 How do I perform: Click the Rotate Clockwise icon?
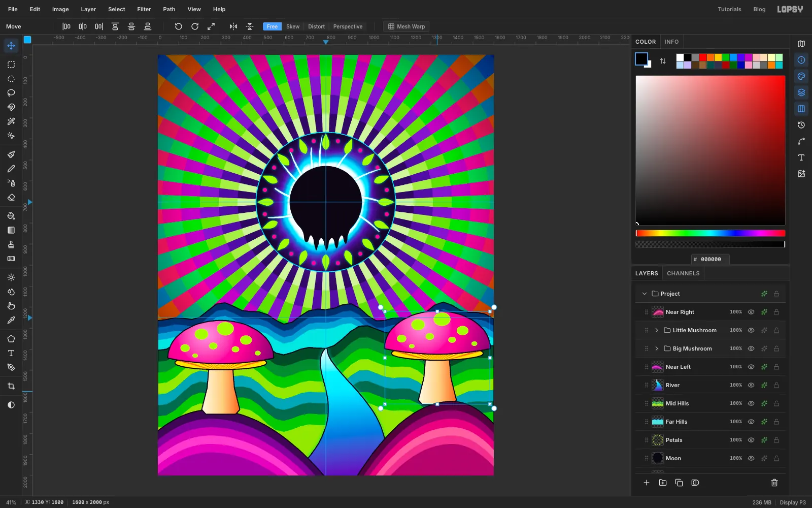pyautogui.click(x=195, y=26)
